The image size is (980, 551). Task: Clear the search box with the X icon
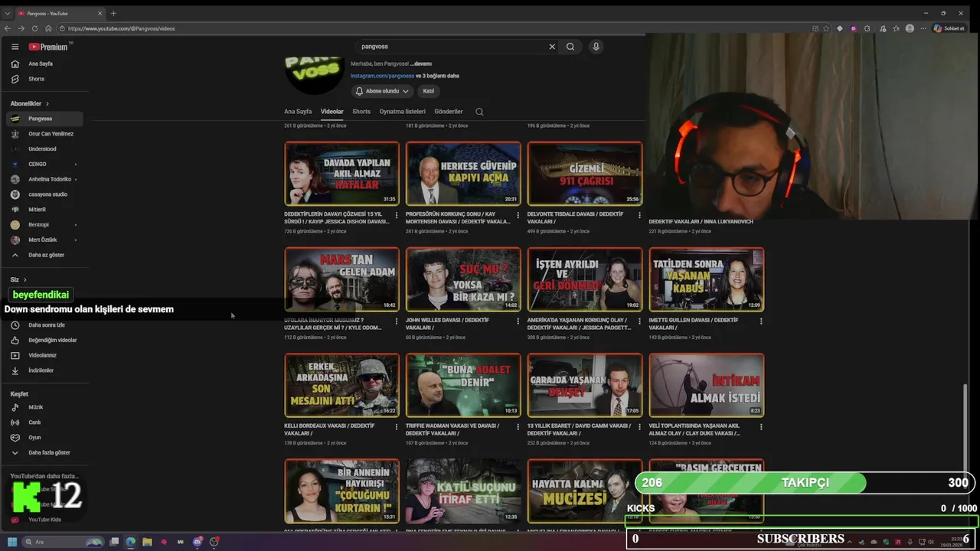(552, 47)
